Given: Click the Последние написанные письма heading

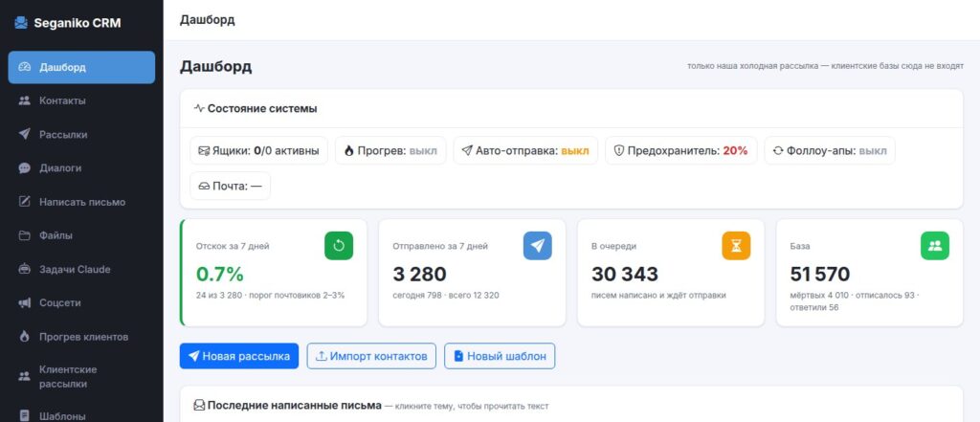Looking at the screenshot, I should [x=295, y=405].
